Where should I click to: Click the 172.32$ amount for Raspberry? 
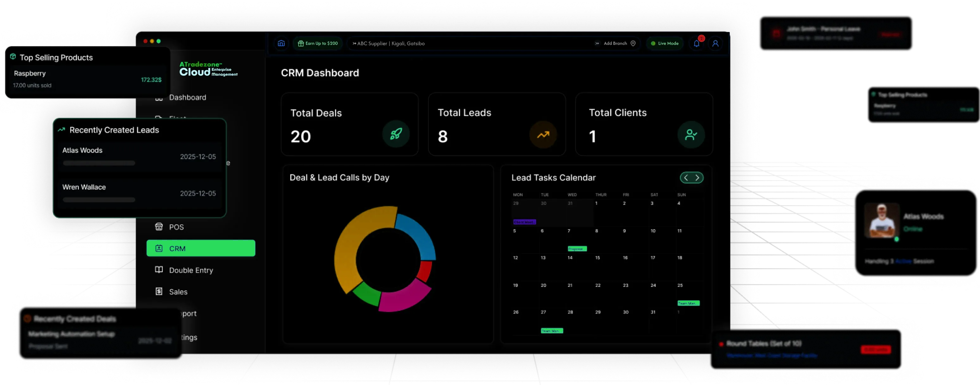151,80
